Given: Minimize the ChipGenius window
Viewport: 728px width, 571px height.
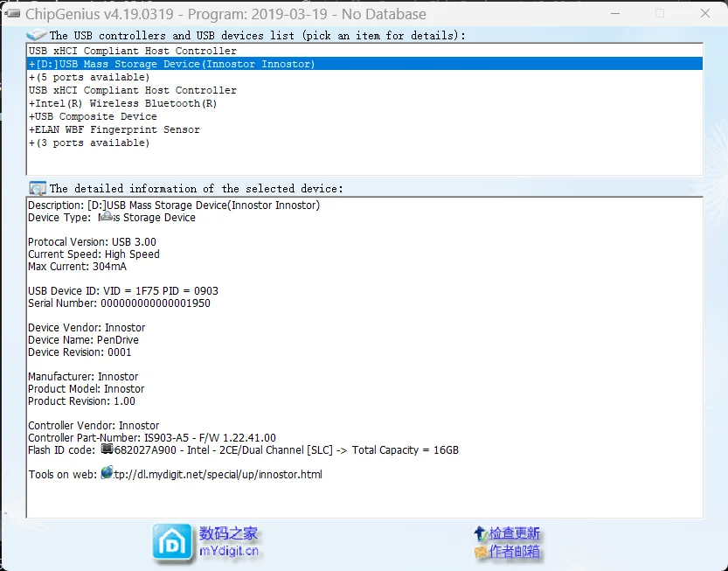Looking at the screenshot, I should (615, 13).
